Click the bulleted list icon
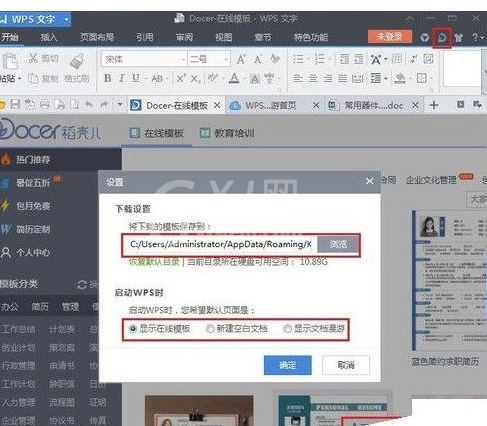The image size is (487, 426). coord(298,59)
